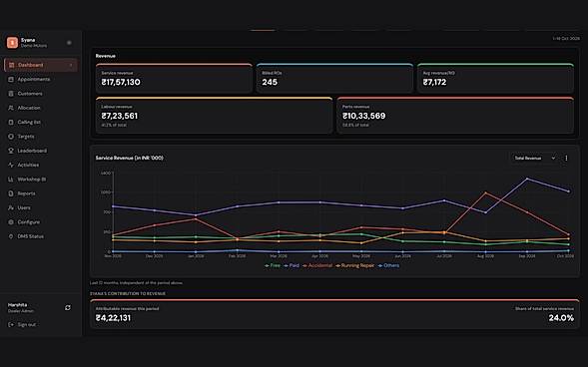Screen dimensions: 588x367
Task: Toggle the Accidental series in the legend
Action: pos(317,265)
